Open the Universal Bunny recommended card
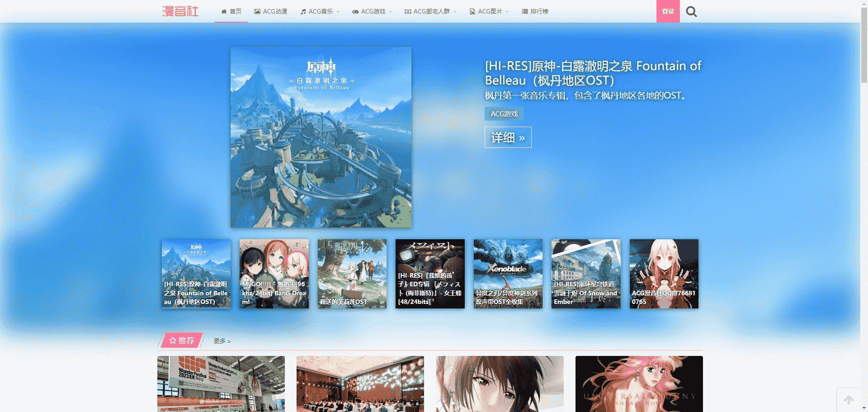The image size is (868, 412). [639, 384]
